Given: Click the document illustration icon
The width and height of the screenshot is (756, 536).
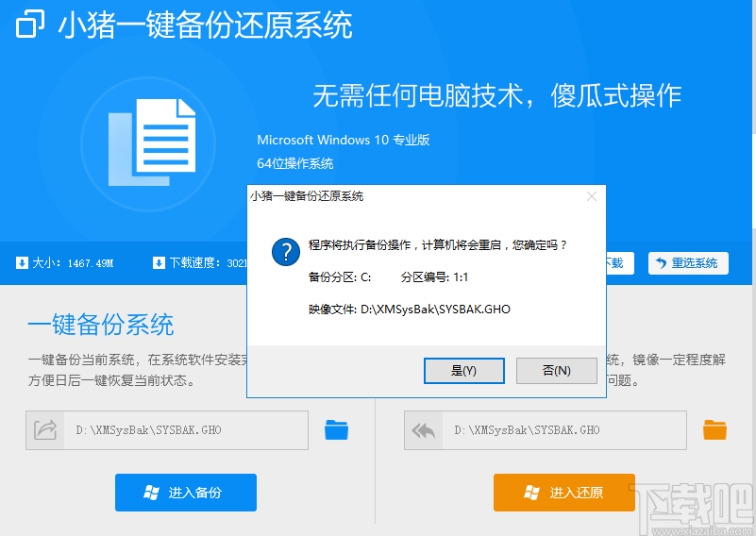Looking at the screenshot, I should point(152,142).
